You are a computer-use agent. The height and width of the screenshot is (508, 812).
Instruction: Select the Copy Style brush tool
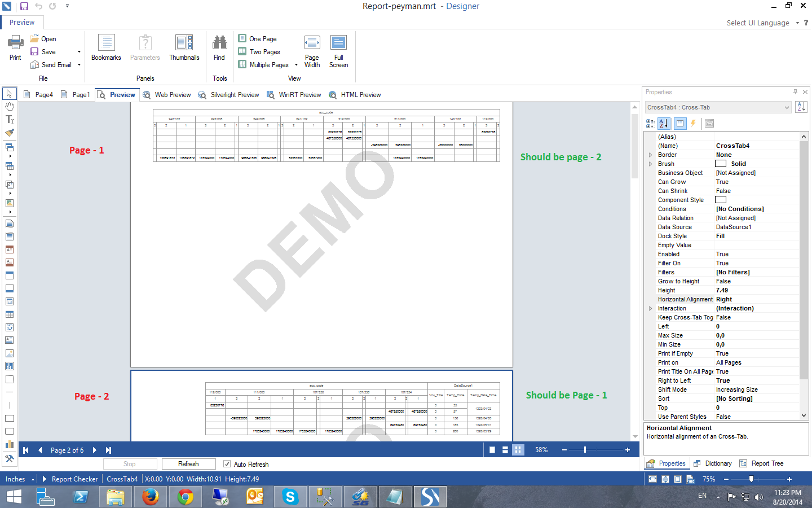[10, 133]
